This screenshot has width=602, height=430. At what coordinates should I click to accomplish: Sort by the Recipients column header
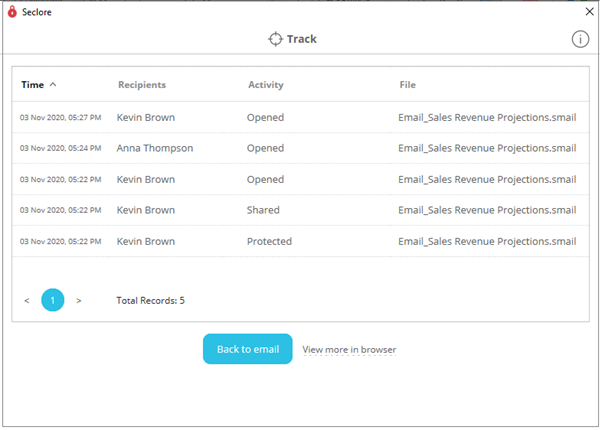(142, 85)
